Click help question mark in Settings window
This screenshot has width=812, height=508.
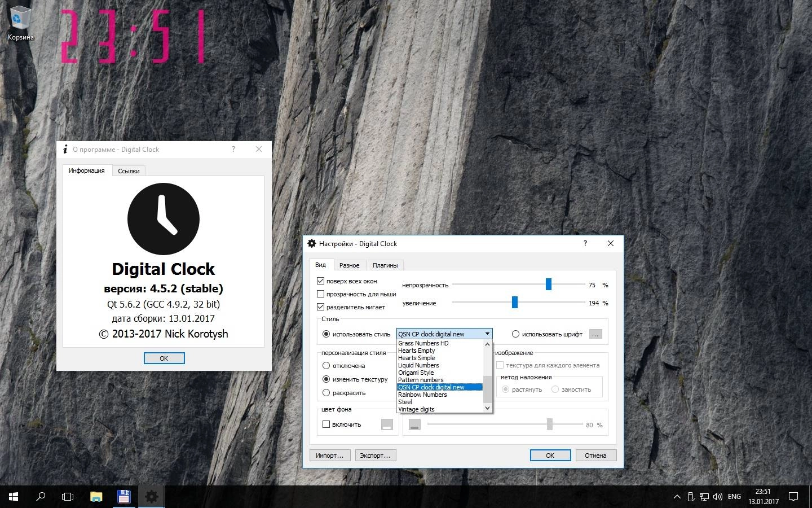[585, 243]
